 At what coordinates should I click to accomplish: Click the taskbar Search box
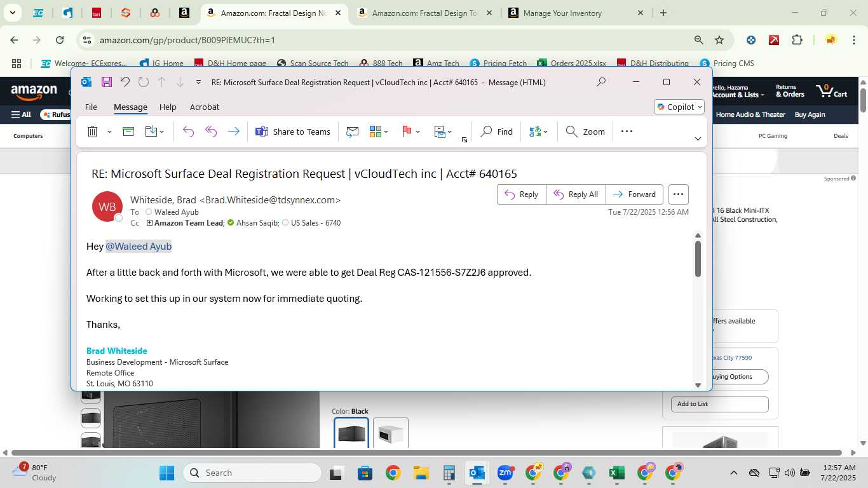click(252, 473)
